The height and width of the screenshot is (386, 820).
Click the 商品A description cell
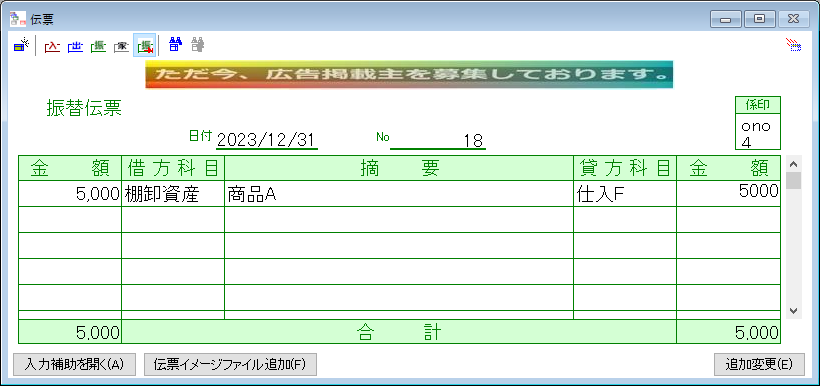coord(399,194)
